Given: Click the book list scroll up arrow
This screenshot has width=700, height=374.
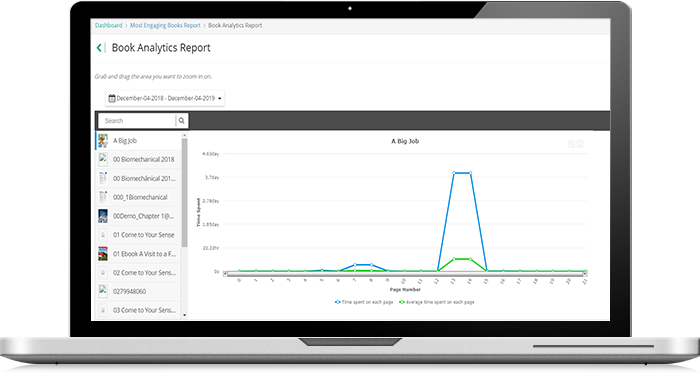Looking at the screenshot, I should [184, 135].
